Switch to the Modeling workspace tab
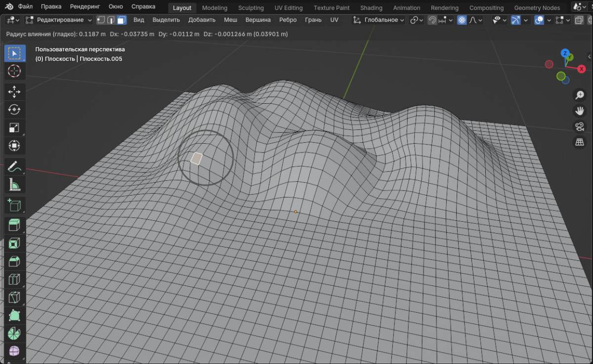The width and height of the screenshot is (593, 364). coord(214,8)
